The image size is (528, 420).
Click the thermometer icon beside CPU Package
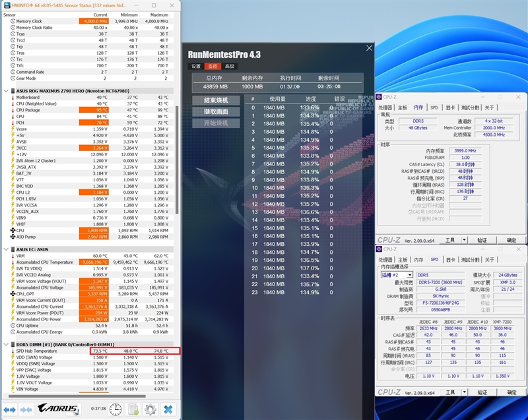(13, 110)
